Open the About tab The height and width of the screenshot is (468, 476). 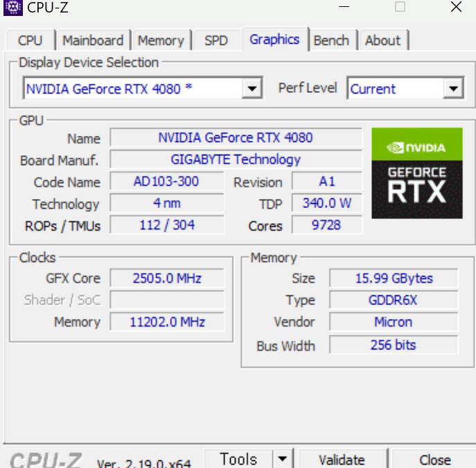coord(382,40)
